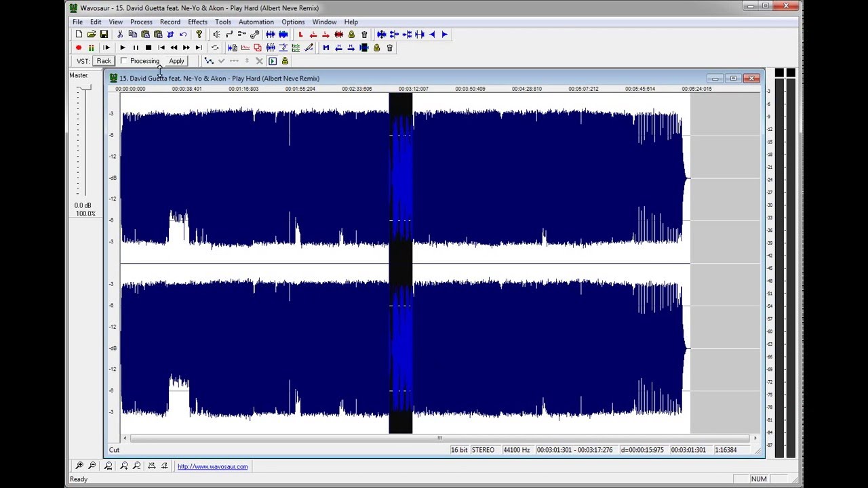The width and height of the screenshot is (868, 488).
Task: Create a new file with the New icon
Action: tap(79, 35)
